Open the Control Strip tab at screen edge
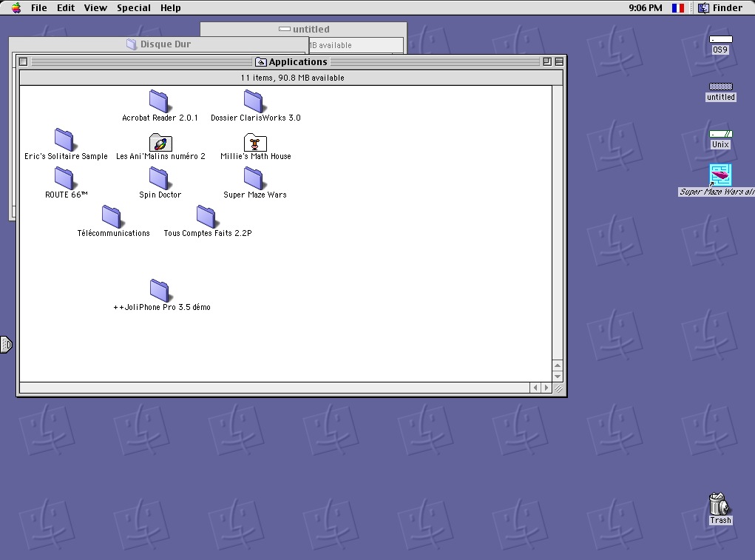Viewport: 755px width, 560px height. [x=6, y=344]
